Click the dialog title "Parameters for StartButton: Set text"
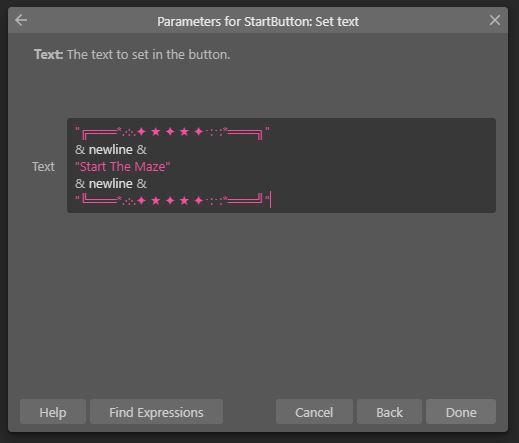519x443 pixels. 258,22
